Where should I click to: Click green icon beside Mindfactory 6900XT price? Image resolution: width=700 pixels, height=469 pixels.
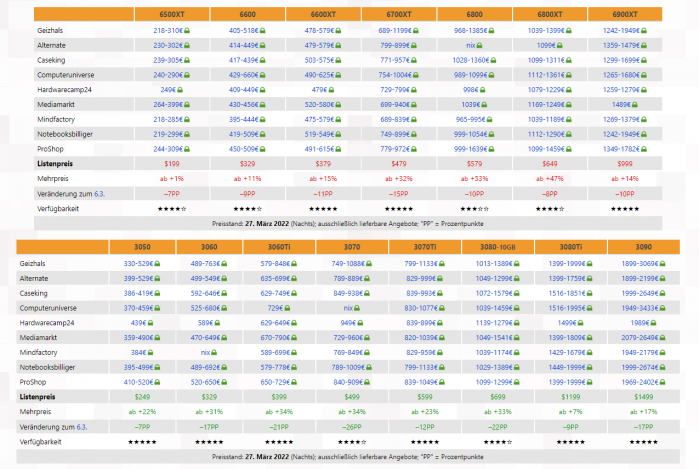coord(644,120)
